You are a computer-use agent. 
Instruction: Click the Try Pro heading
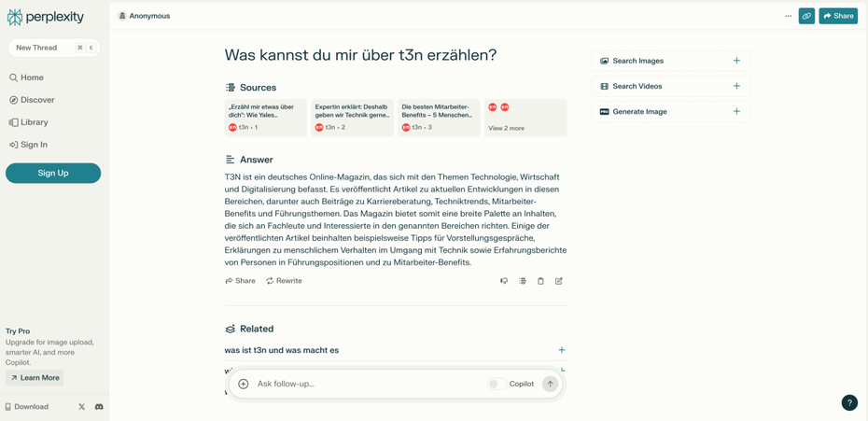tap(18, 331)
